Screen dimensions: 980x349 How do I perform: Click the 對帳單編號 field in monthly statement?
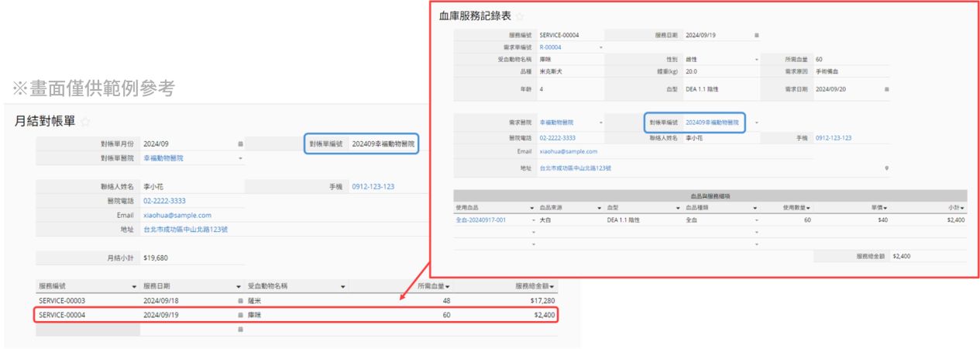tap(383, 143)
